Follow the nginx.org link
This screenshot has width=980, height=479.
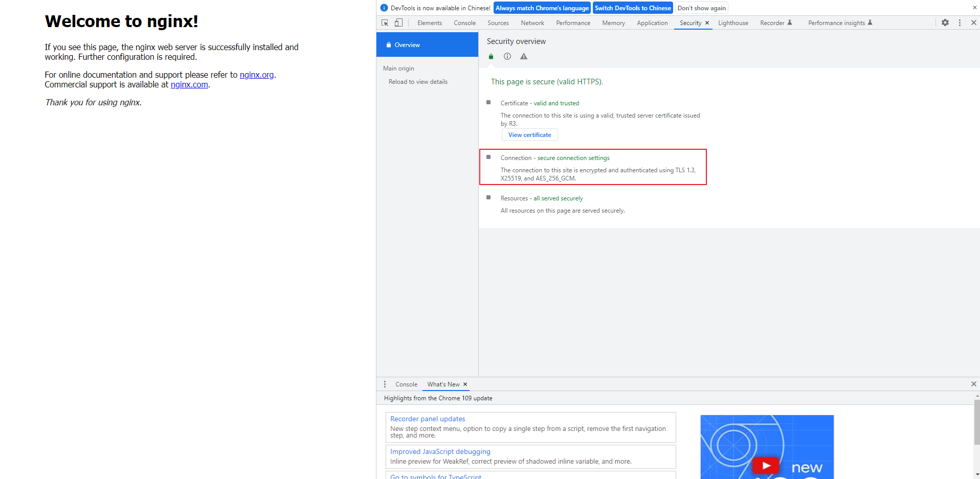257,75
